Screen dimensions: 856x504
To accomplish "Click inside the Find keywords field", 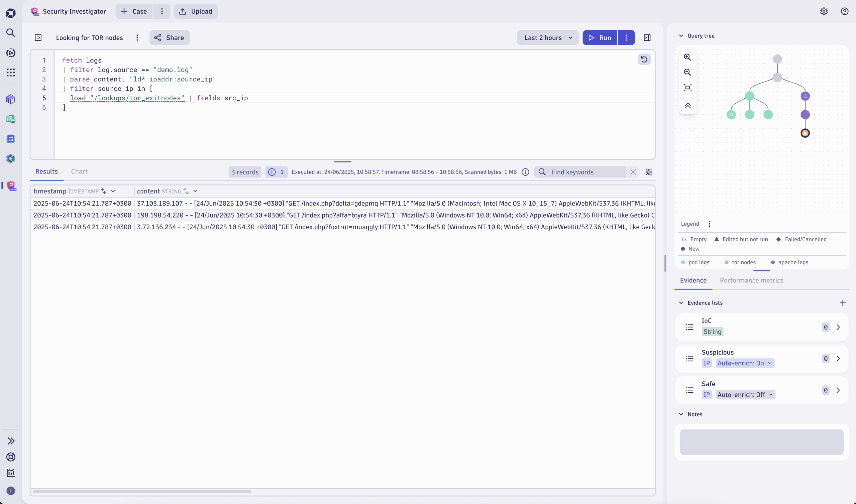I will 584,172.
